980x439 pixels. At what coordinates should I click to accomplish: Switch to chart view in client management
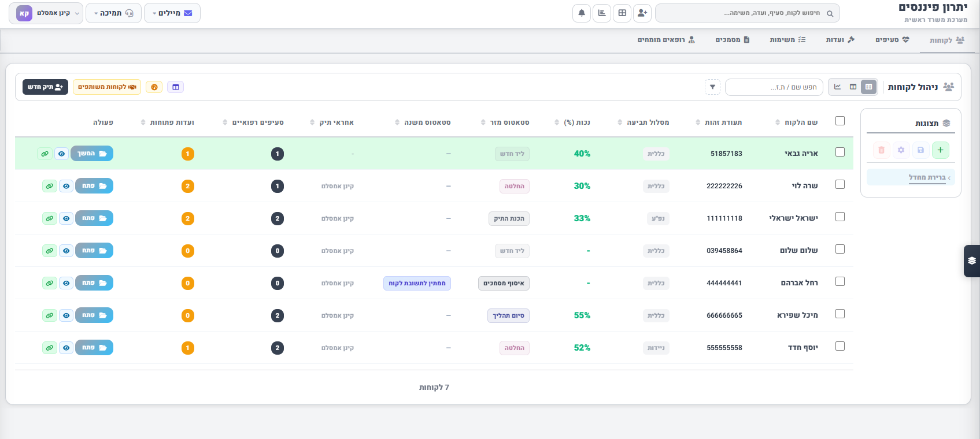tap(837, 87)
